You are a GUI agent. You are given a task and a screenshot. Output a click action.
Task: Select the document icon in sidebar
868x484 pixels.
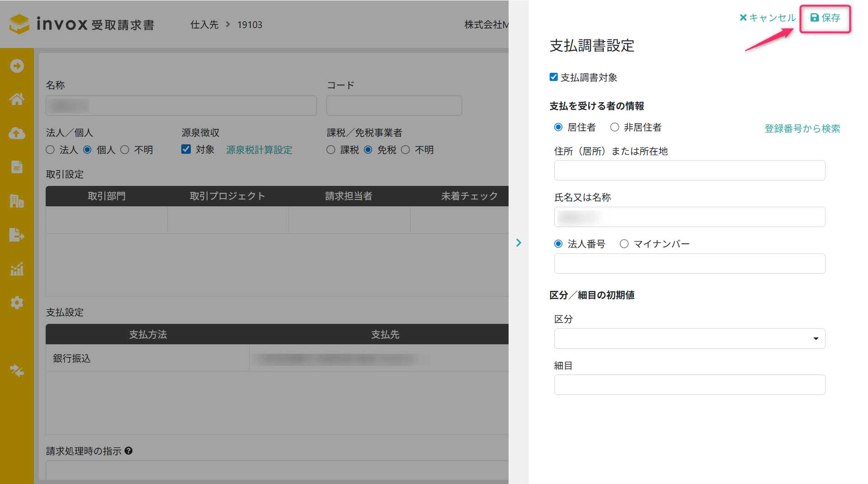pyautogui.click(x=17, y=167)
